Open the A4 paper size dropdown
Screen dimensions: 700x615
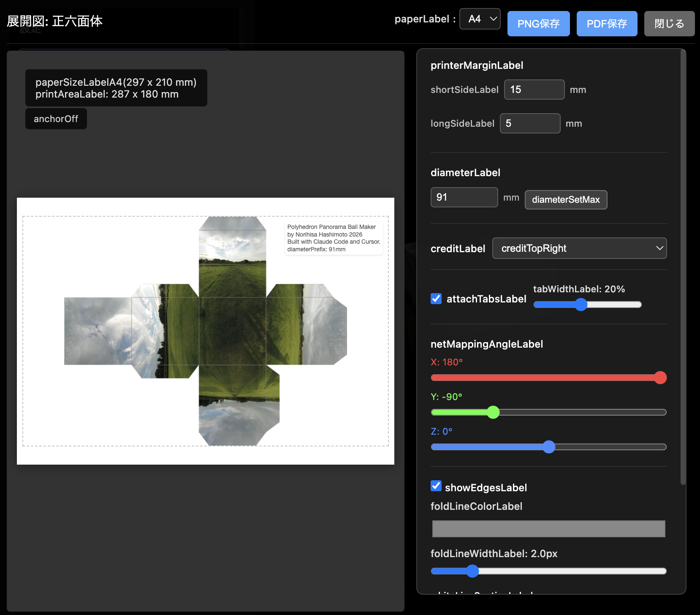480,19
